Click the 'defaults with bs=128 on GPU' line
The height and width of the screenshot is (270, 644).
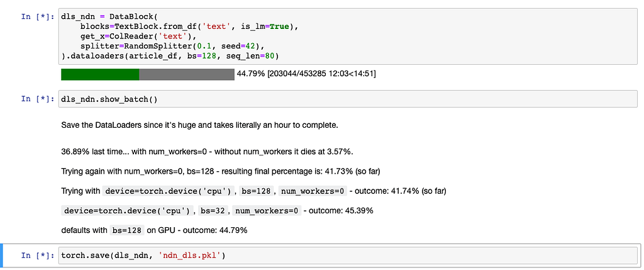(154, 230)
